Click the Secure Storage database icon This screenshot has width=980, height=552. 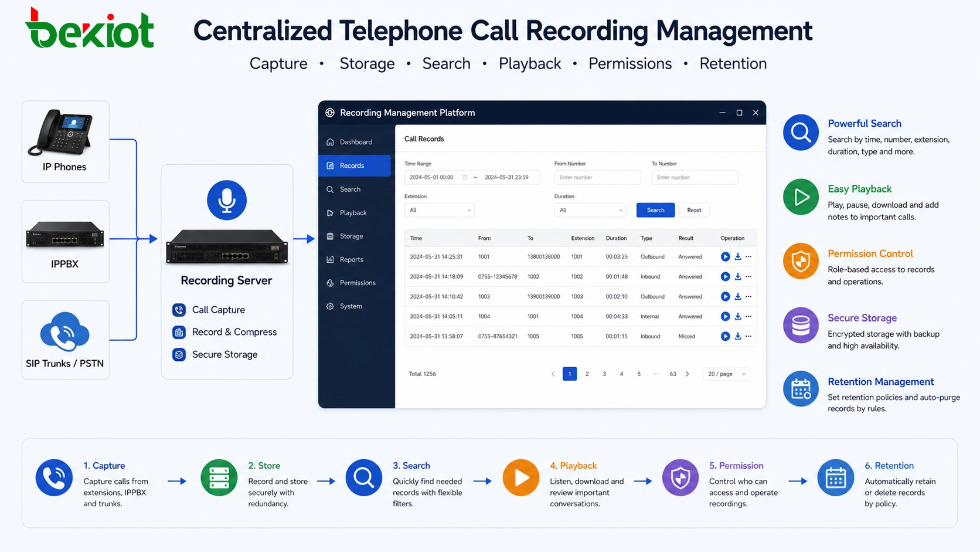pyautogui.click(x=801, y=325)
